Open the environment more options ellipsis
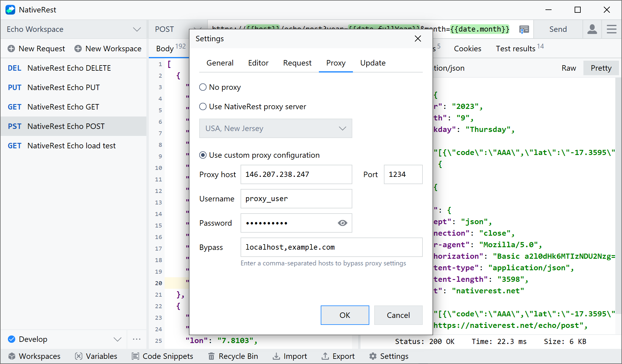622x364 pixels. (137, 339)
